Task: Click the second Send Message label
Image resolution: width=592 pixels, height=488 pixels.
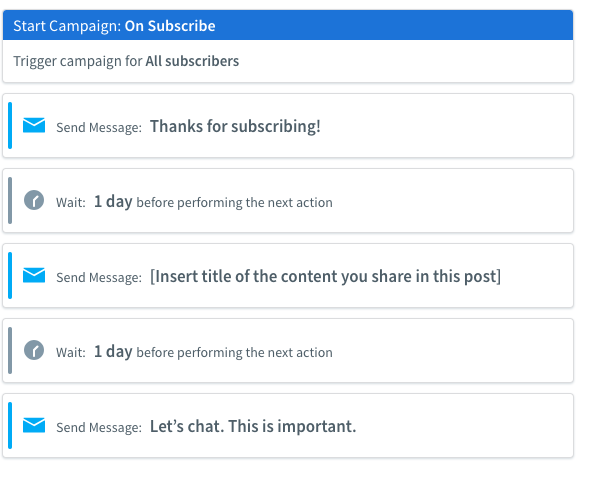Action: (x=99, y=277)
